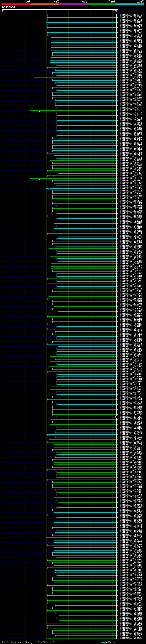Image resolution: width=146 pixels, height=644 pixels.
Task: Click the red 20% identity legend bar
Action: coord(16,4)
